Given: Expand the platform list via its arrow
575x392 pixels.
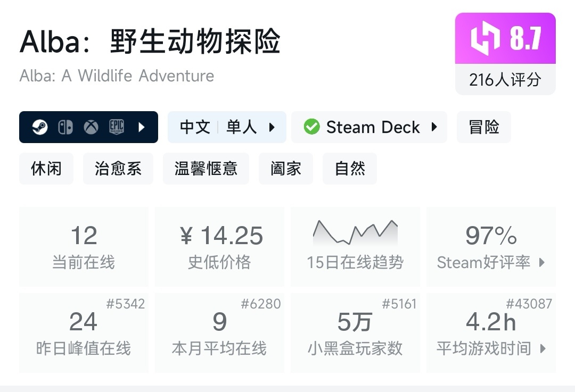Looking at the screenshot, I should (x=141, y=127).
